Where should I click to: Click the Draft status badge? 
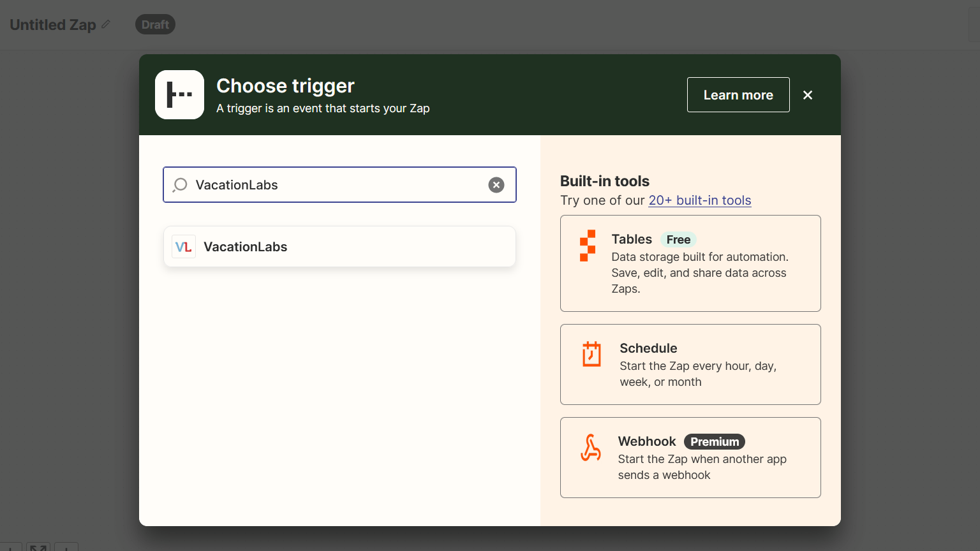pyautogui.click(x=155, y=24)
